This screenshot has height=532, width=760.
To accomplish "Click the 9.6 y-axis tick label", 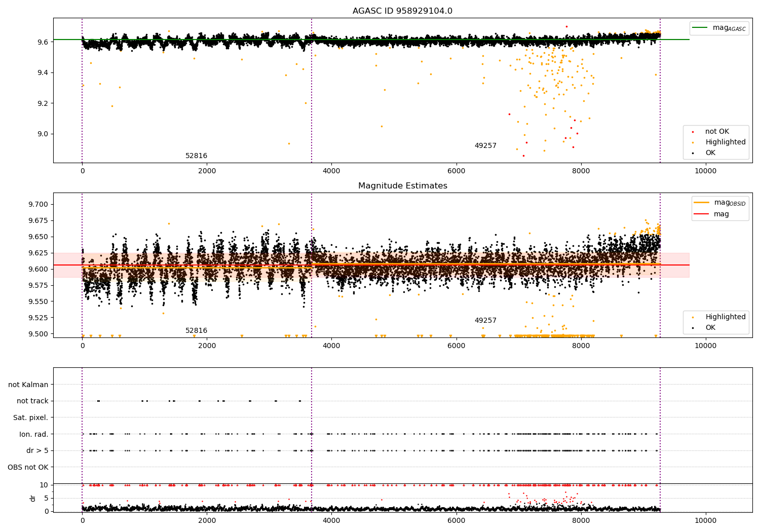I will click(43, 42).
